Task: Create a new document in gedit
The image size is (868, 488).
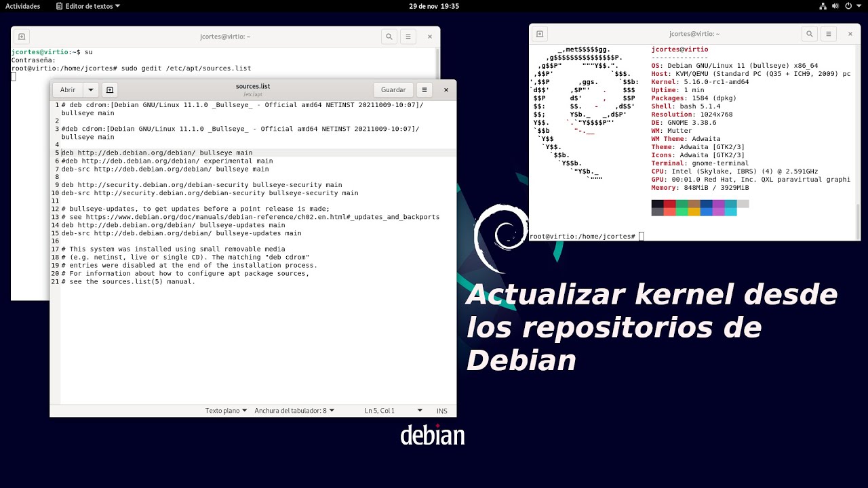Action: click(x=110, y=89)
